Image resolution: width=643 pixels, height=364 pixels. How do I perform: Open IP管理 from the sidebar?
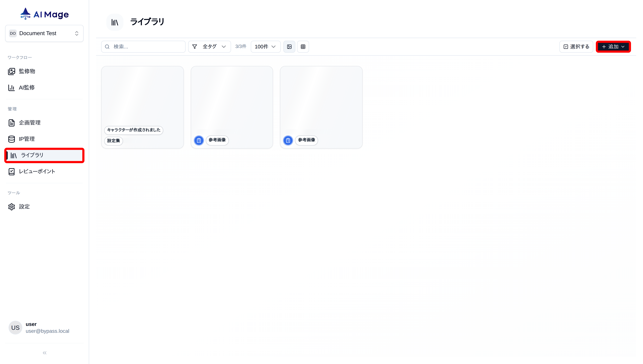tap(27, 139)
